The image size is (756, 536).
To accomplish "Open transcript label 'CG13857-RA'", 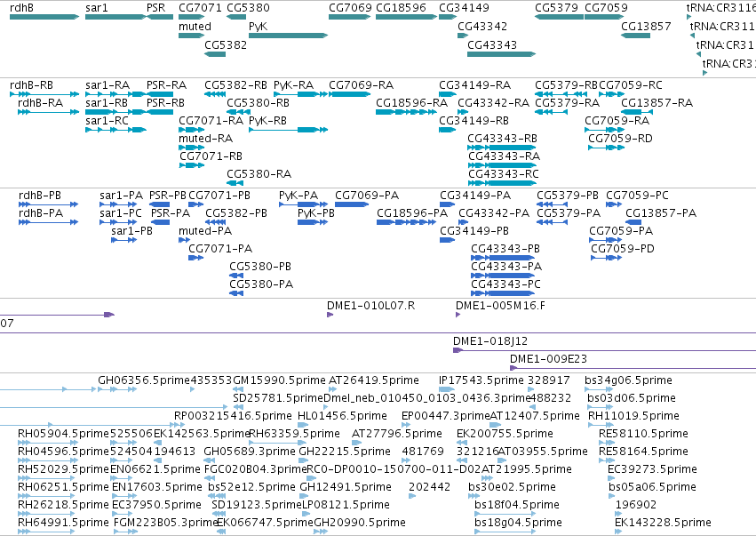I will tap(657, 103).
